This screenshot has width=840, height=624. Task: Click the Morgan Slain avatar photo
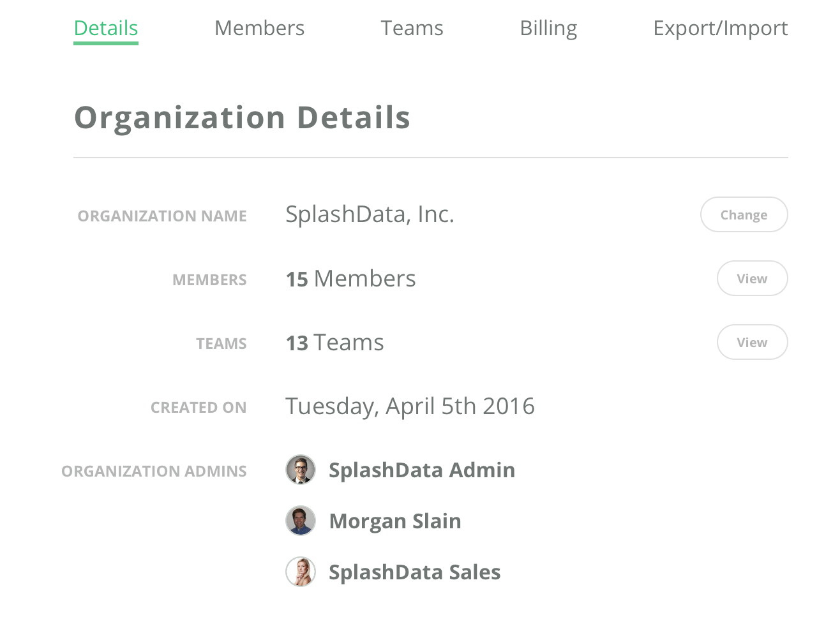tap(300, 521)
